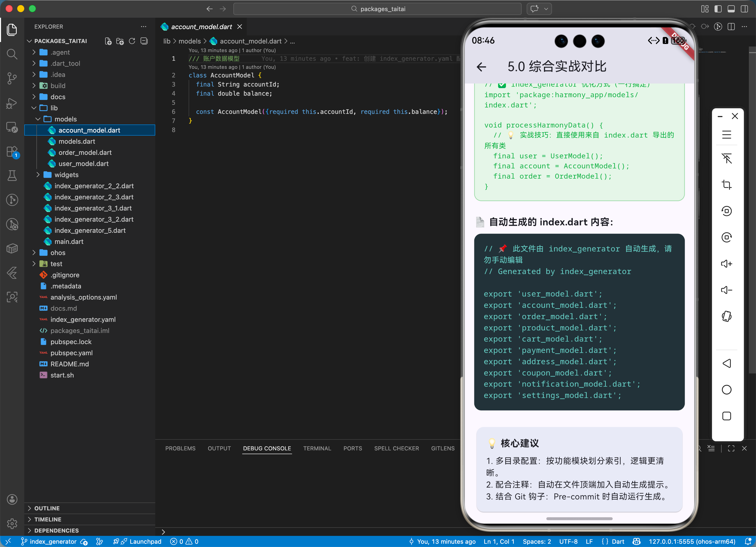Toggle secondary side bar visibility
Image resolution: width=756 pixels, height=547 pixels.
click(744, 9)
